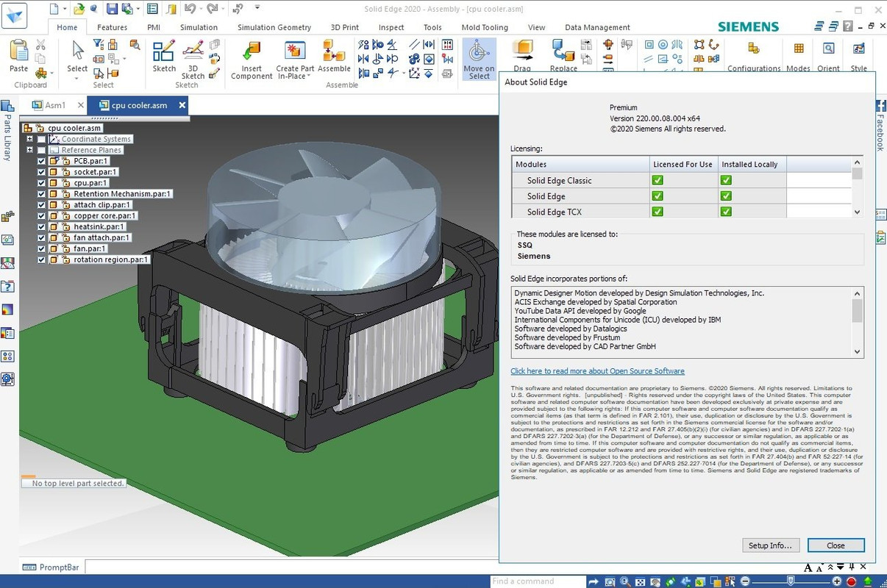Click the Solid Edge application button
This screenshot has height=588, width=887.
[15, 15]
